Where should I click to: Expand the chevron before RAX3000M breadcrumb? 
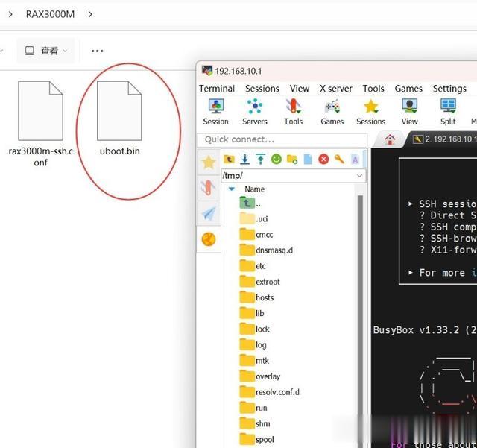tap(10, 14)
